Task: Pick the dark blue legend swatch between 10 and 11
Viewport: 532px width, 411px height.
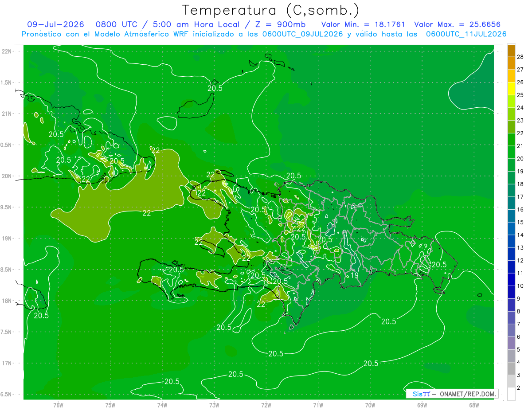Action: (x=511, y=279)
